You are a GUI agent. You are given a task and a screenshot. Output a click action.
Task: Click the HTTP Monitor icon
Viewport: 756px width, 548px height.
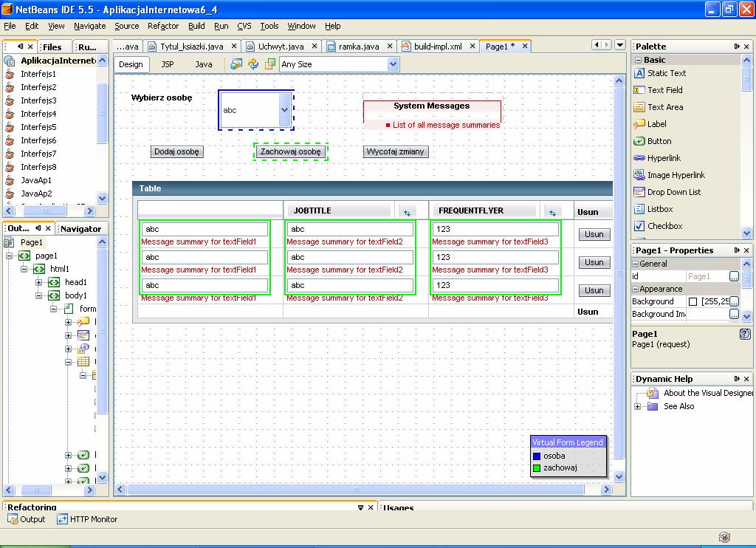(62, 519)
